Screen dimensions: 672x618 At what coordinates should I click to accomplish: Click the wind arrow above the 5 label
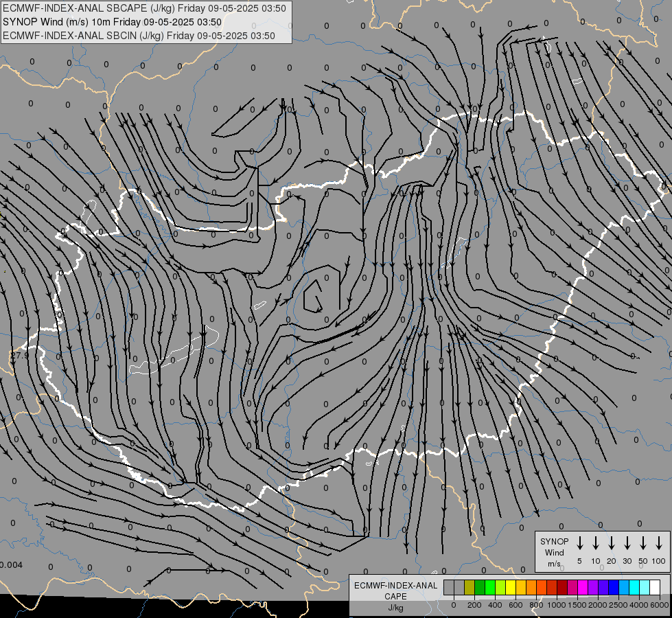tap(579, 543)
